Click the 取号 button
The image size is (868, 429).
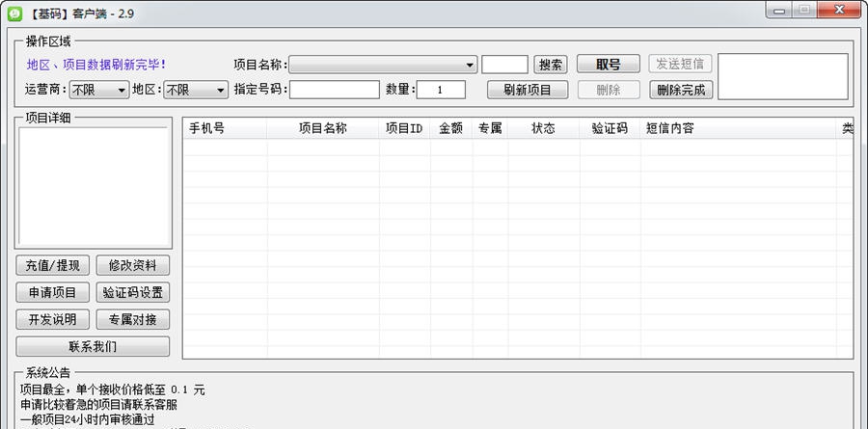pyautogui.click(x=609, y=65)
